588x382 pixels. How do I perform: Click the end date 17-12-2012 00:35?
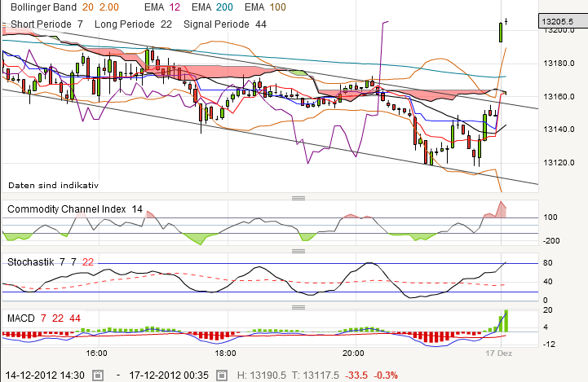169,375
